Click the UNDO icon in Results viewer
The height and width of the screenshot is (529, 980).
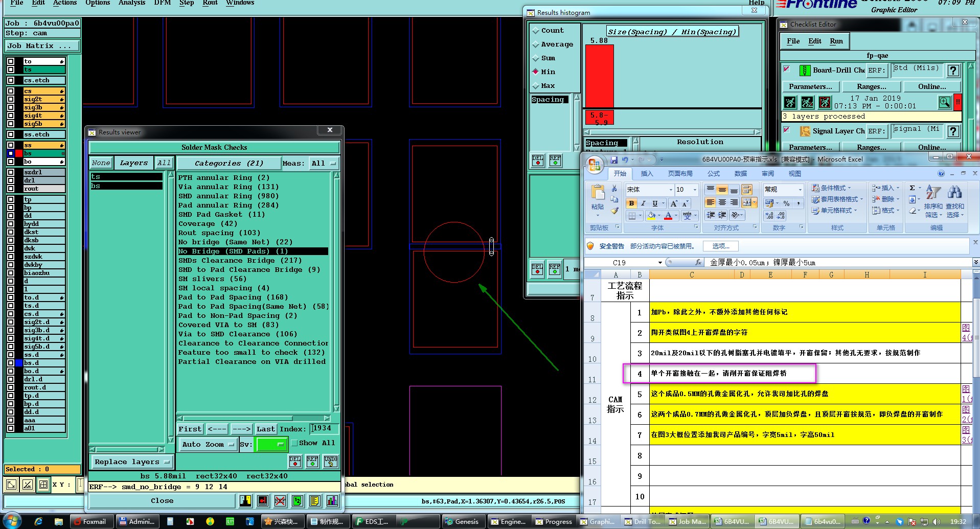pyautogui.click(x=331, y=462)
